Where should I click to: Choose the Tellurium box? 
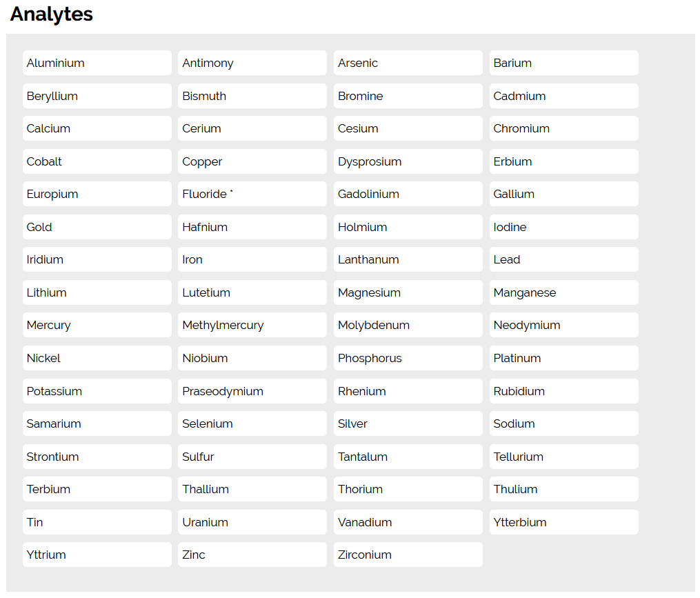tap(564, 457)
